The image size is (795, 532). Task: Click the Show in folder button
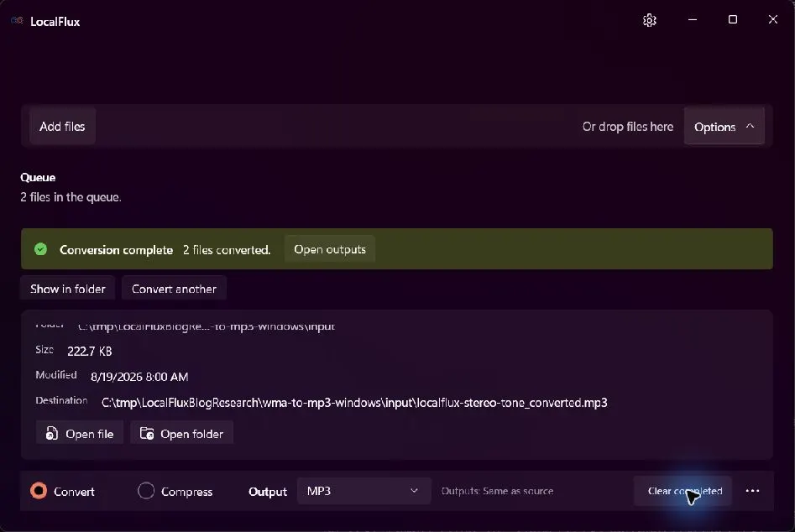tap(67, 289)
